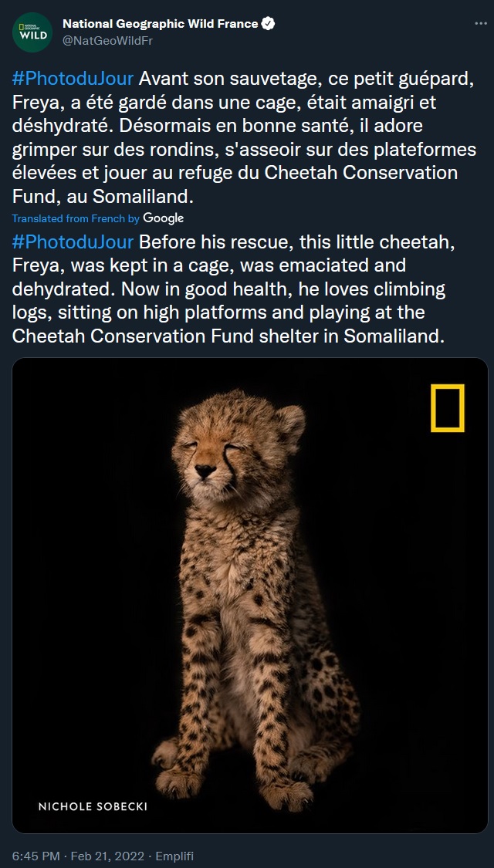Click the verified badge next to account name
Image resolution: width=494 pixels, height=868 pixels.
point(268,24)
